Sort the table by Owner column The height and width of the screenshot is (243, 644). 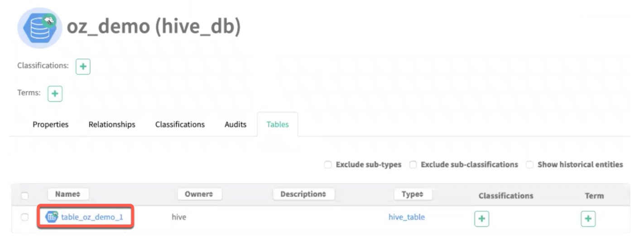(199, 194)
